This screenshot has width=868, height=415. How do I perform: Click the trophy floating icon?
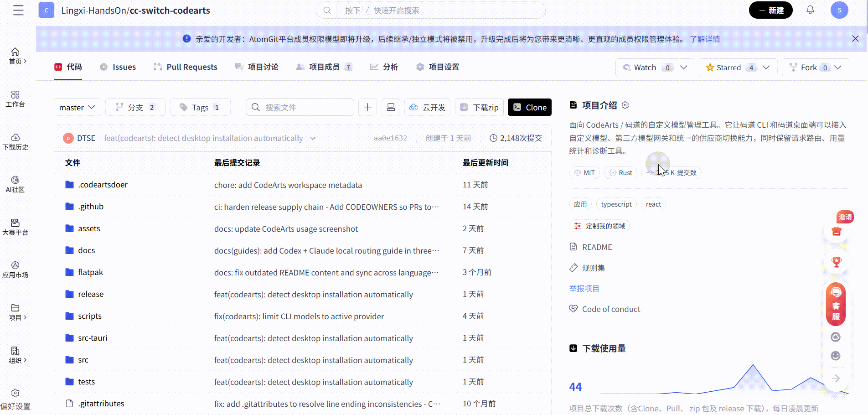click(837, 262)
